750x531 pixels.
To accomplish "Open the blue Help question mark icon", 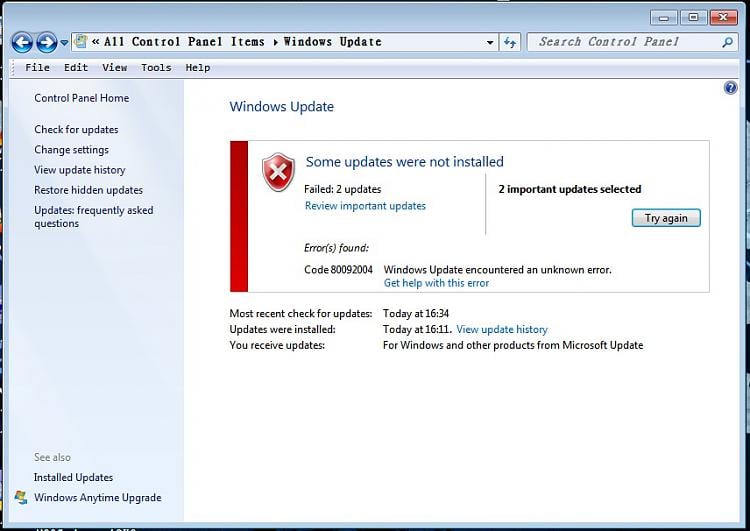I will (x=730, y=88).
